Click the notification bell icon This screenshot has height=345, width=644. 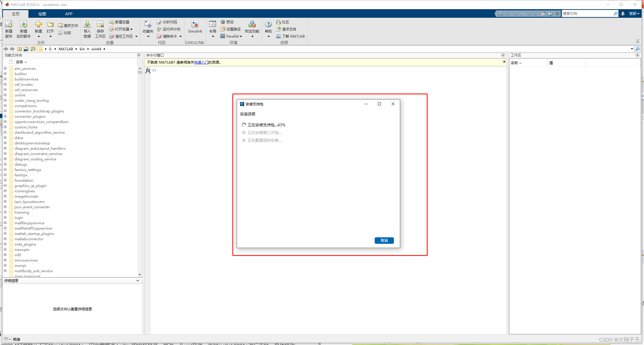[623, 14]
